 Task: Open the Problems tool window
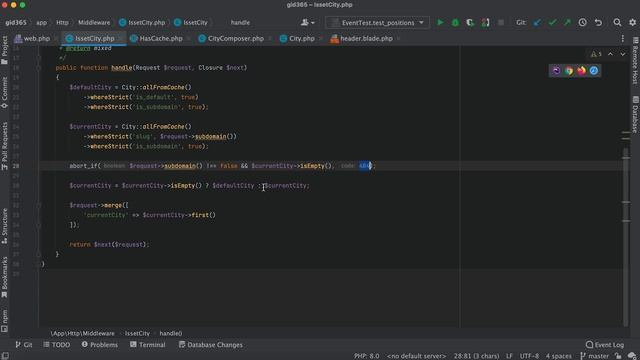coord(100,345)
